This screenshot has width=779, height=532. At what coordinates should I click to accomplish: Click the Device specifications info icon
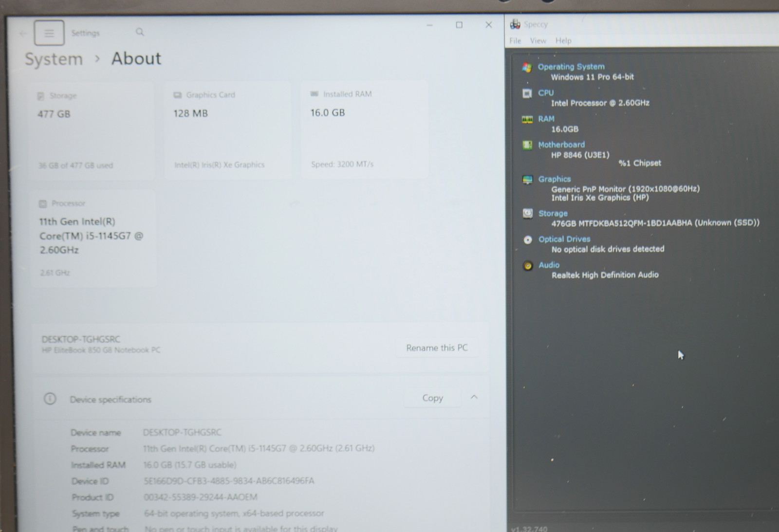coord(50,399)
